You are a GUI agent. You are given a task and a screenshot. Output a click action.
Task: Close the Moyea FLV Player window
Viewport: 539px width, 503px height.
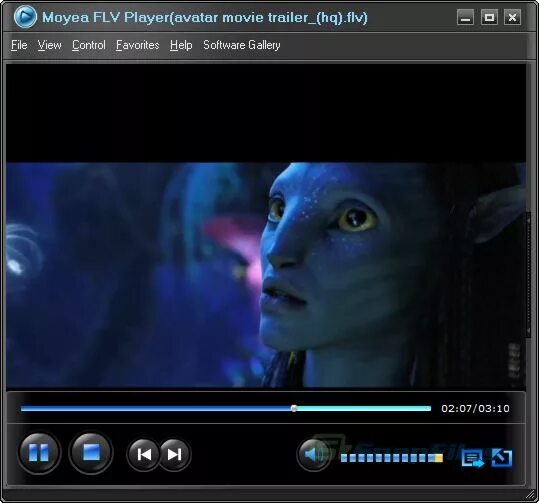pos(512,17)
